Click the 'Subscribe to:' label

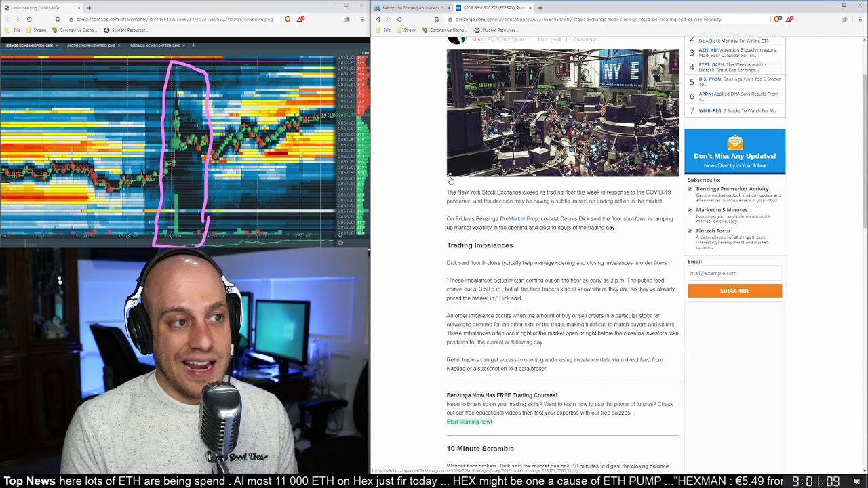click(704, 180)
